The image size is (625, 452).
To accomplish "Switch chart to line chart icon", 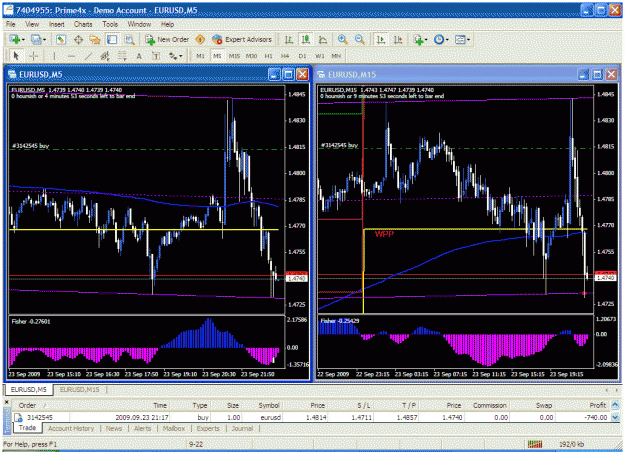I will pyautogui.click(x=323, y=39).
